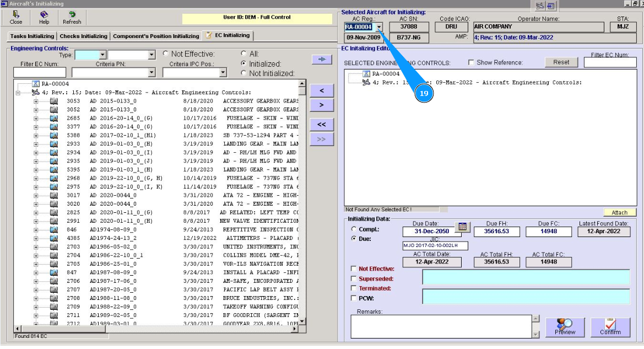Open the Due Date calendar picker
The height and width of the screenshot is (349, 644).
(463, 227)
